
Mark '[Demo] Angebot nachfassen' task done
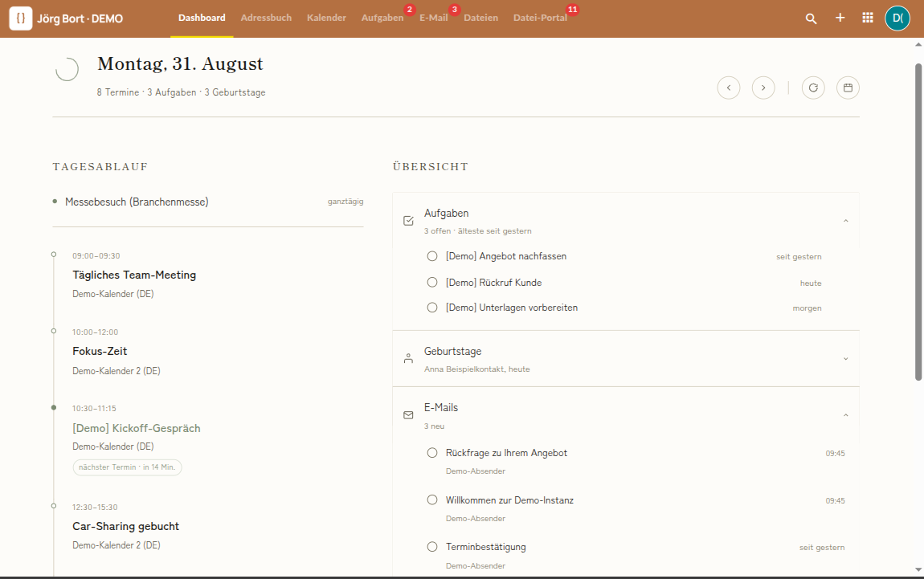pyautogui.click(x=432, y=256)
